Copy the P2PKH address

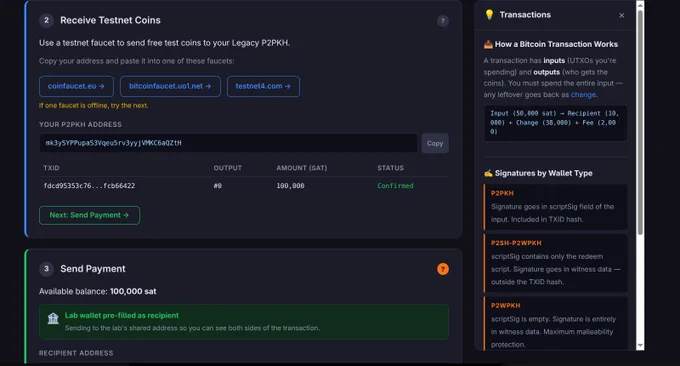435,143
